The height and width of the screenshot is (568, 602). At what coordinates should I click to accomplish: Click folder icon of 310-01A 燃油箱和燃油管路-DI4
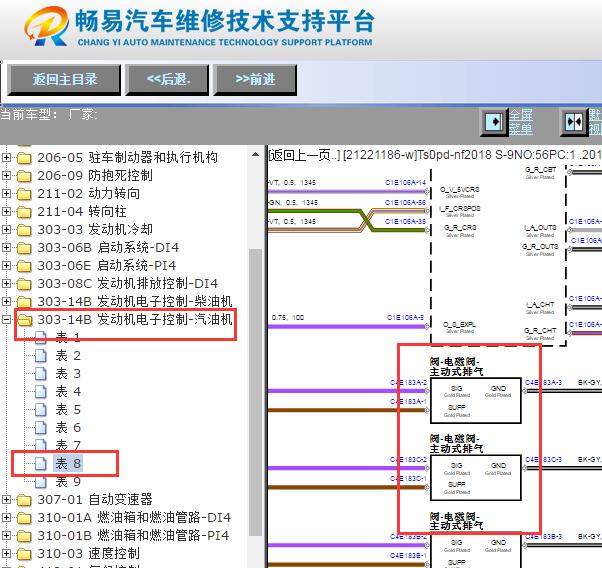click(x=24, y=518)
